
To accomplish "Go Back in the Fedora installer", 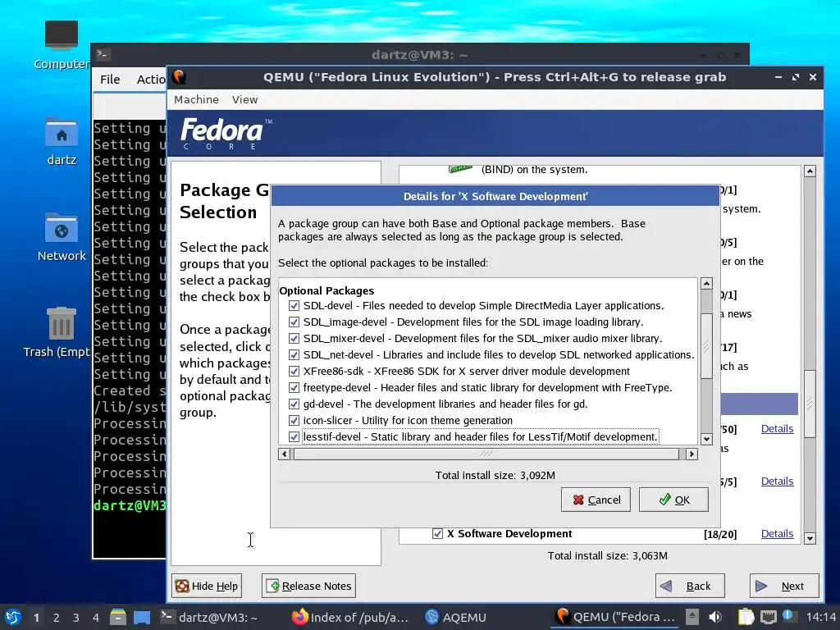I will point(690,586).
